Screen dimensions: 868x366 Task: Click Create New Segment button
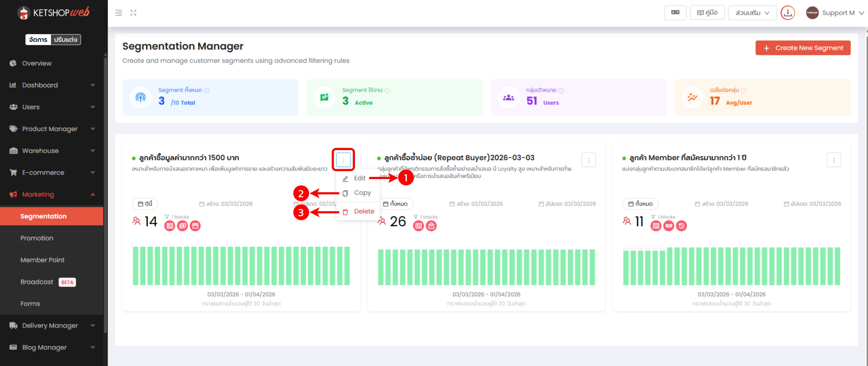[x=803, y=48]
